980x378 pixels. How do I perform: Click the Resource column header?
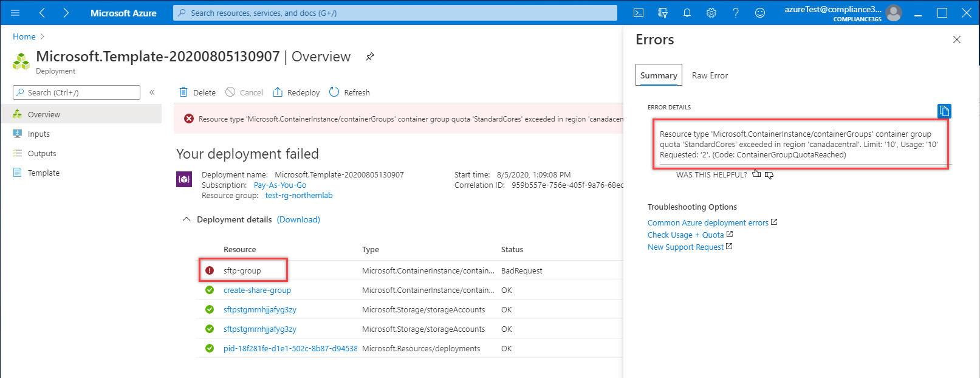[x=239, y=249]
